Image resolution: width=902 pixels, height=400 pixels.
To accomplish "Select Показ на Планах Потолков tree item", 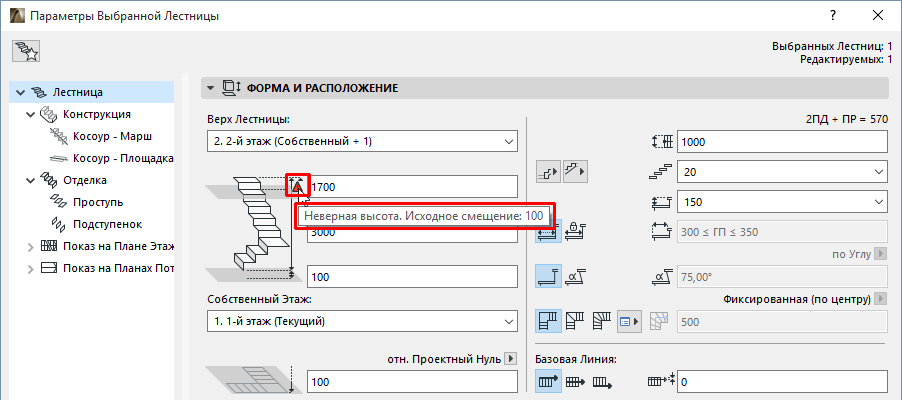I will (x=118, y=268).
